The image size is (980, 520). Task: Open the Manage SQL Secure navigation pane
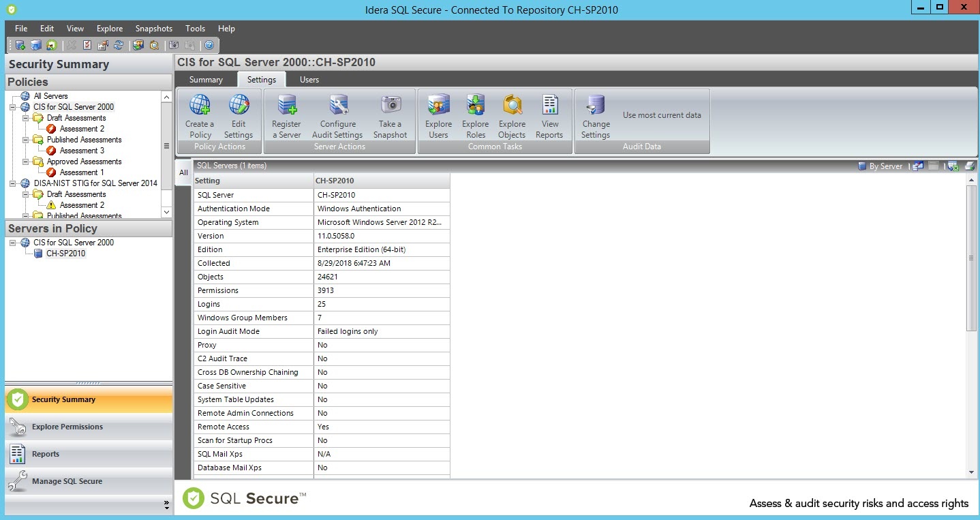point(89,481)
